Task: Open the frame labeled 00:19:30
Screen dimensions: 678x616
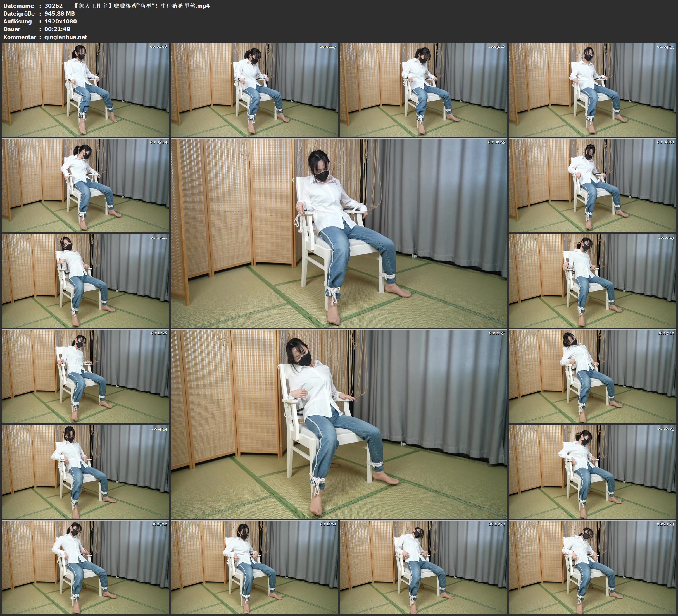Action: [x=424, y=567]
